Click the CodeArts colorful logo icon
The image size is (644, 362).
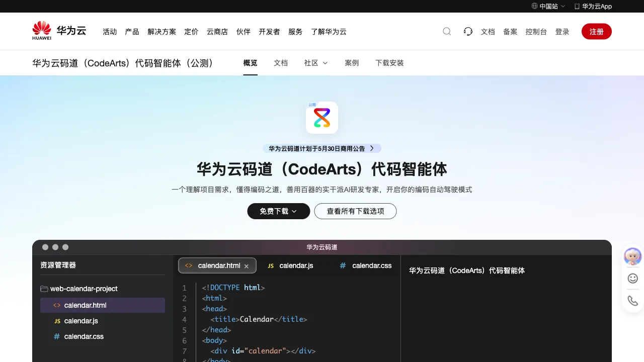pyautogui.click(x=322, y=118)
